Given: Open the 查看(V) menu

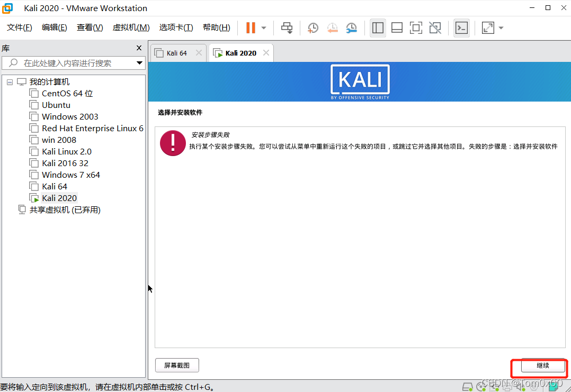Looking at the screenshot, I should (90, 28).
